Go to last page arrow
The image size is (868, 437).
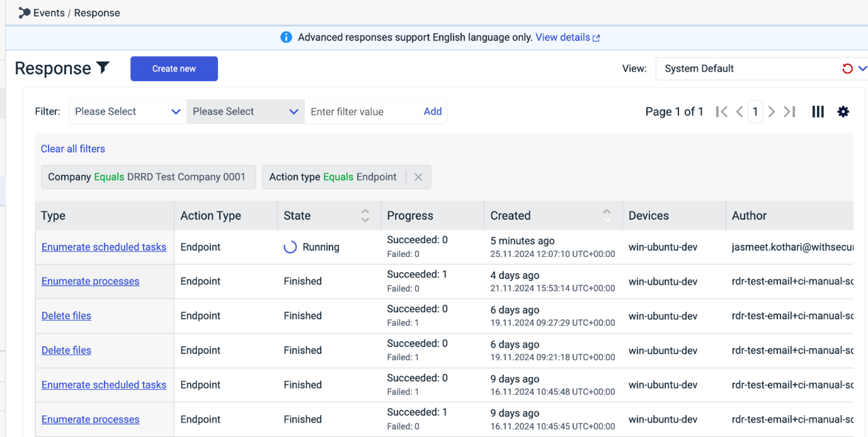tap(789, 111)
